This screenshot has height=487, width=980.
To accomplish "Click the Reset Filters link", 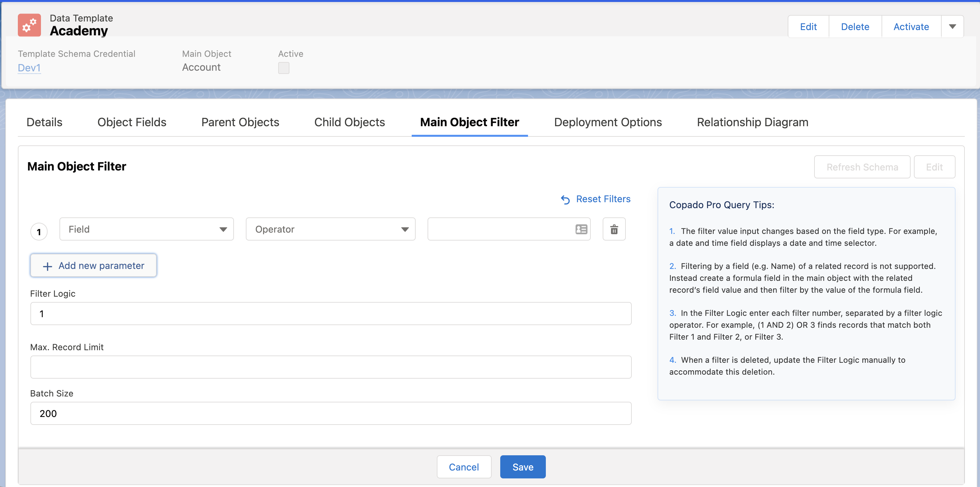I will pos(603,199).
